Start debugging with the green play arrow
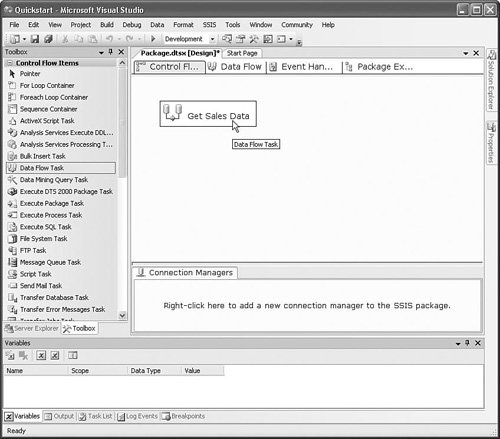 (153, 39)
